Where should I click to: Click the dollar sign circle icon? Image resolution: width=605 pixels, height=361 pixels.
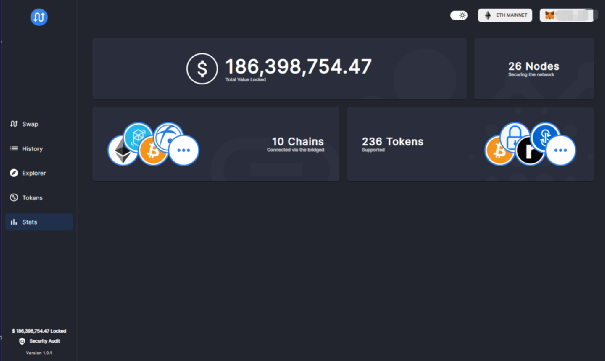(x=202, y=69)
